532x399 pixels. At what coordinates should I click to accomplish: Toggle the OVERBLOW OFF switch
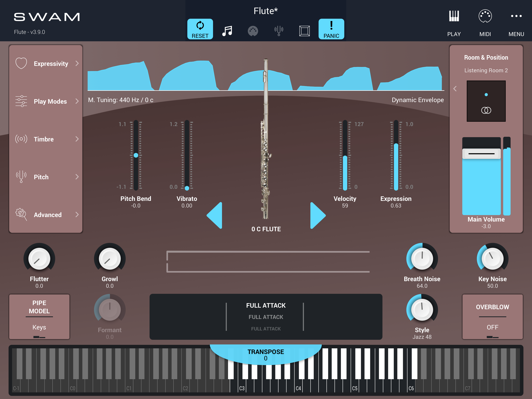[x=492, y=317]
